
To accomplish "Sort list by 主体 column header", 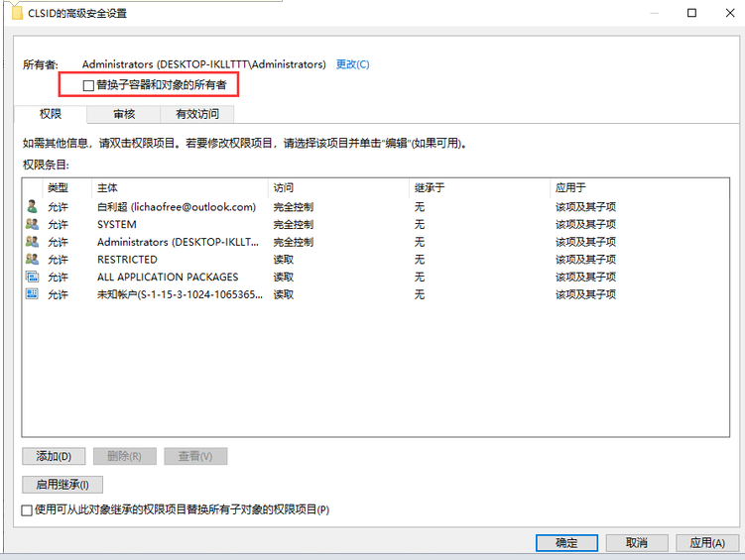I will click(x=179, y=187).
